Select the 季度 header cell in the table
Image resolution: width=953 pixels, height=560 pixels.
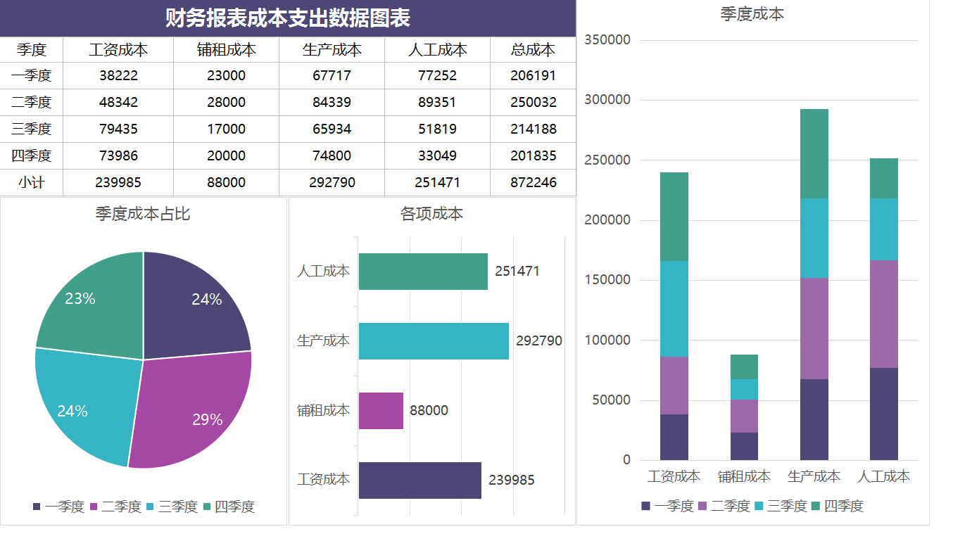point(32,49)
